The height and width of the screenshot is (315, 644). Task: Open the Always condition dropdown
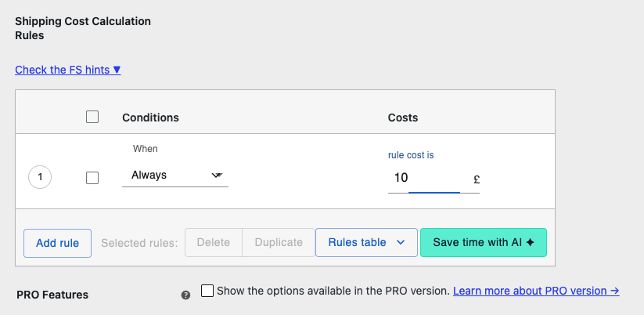[175, 176]
